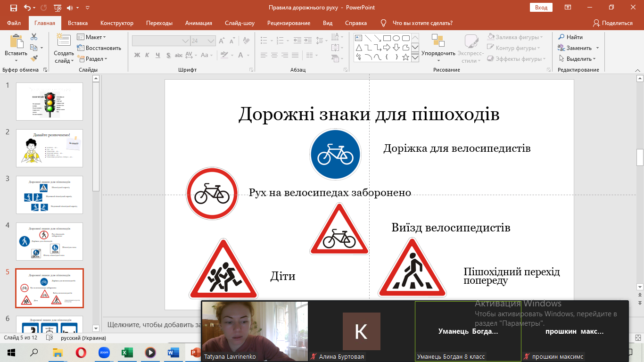
Task: Open Word from the taskbar
Action: [173, 353]
